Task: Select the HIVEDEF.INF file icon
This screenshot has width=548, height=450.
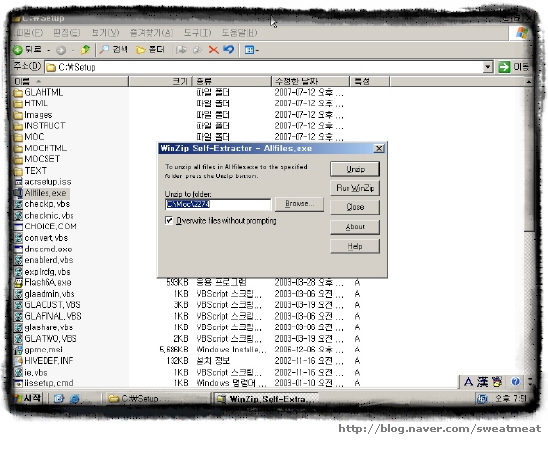Action: tap(18, 361)
